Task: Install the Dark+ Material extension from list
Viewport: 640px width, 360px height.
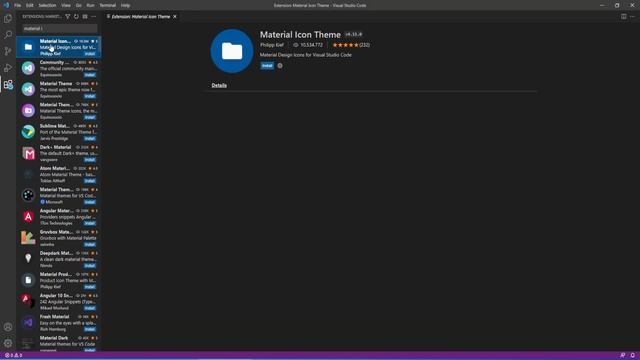Action: pos(90,160)
